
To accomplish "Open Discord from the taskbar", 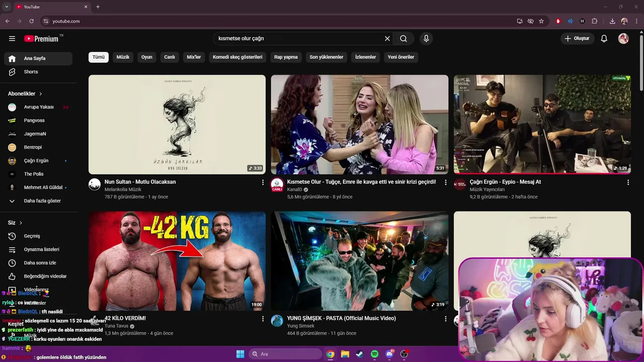I will [x=389, y=354].
